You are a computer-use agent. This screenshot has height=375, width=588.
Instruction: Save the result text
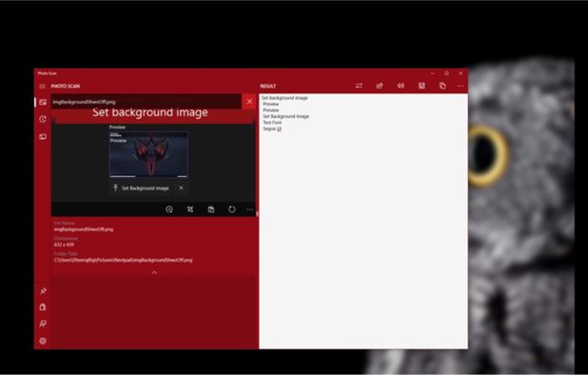(421, 86)
